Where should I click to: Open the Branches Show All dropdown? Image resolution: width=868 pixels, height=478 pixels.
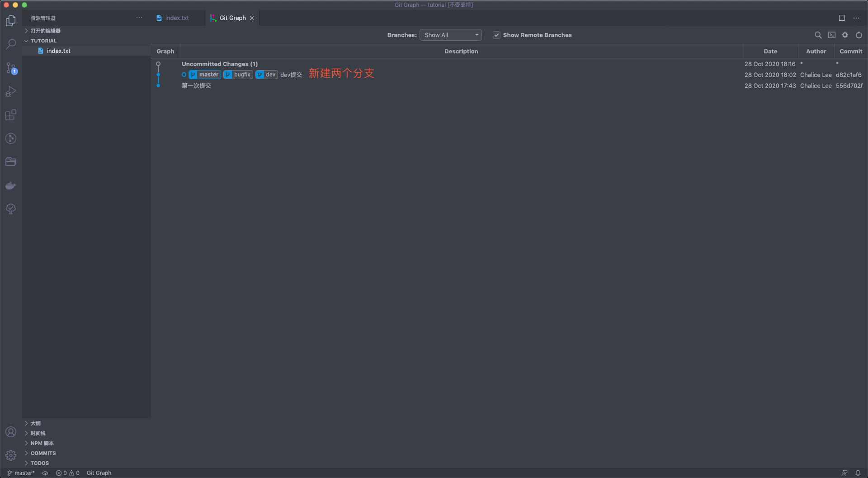450,35
